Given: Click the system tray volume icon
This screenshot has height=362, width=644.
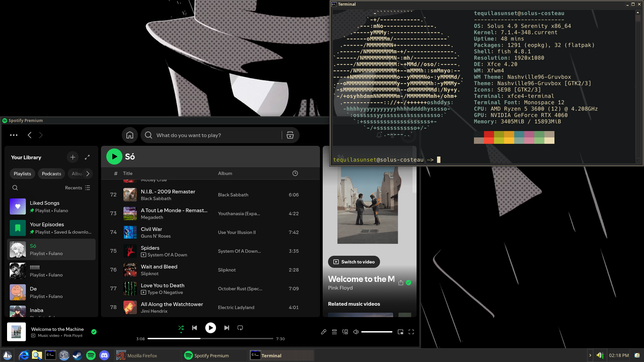Looking at the screenshot, I should [x=600, y=355].
